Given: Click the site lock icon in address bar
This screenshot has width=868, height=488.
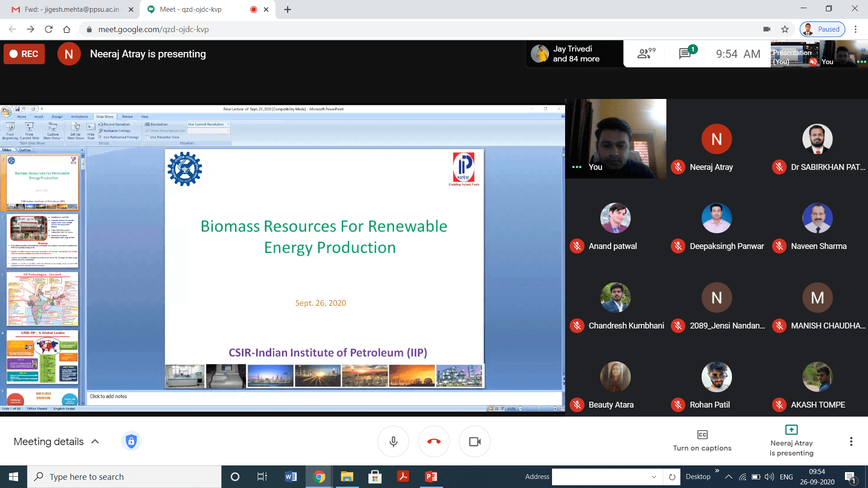Looking at the screenshot, I should pyautogui.click(x=89, y=29).
